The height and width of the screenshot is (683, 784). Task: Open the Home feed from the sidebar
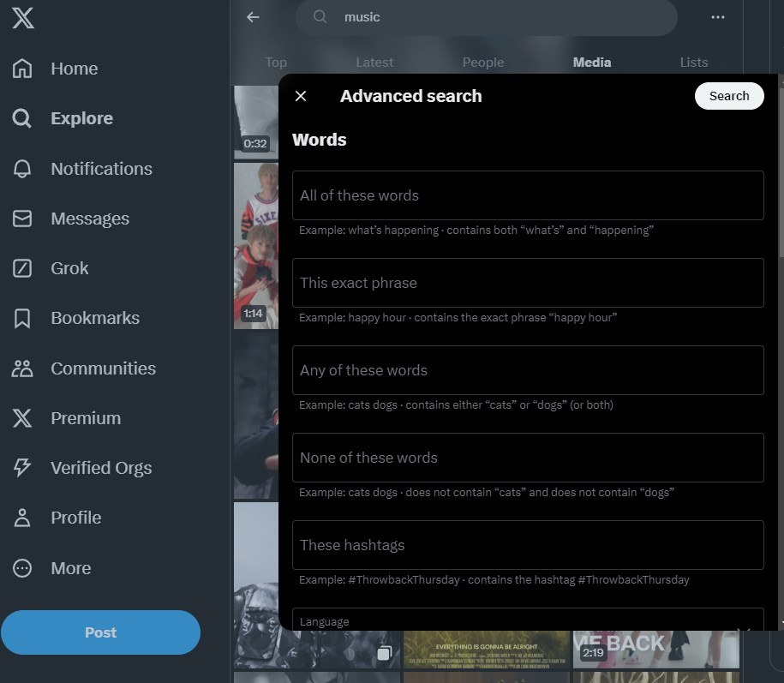[74, 69]
